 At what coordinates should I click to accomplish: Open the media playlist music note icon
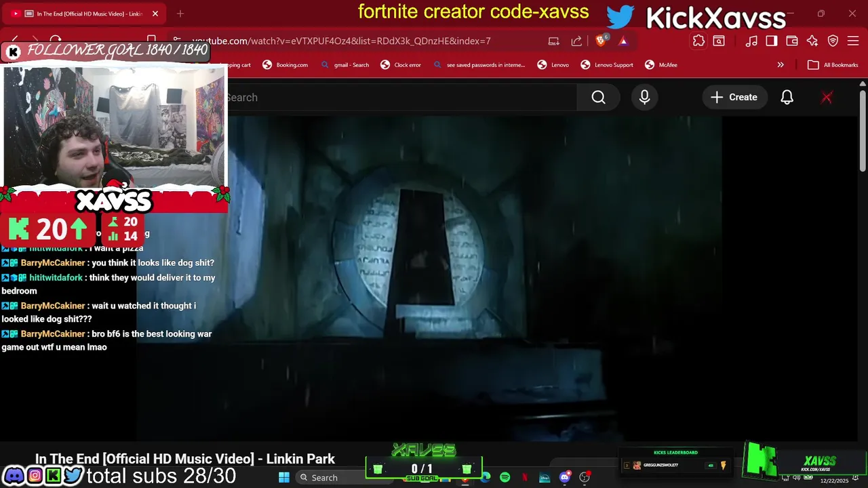pyautogui.click(x=751, y=41)
